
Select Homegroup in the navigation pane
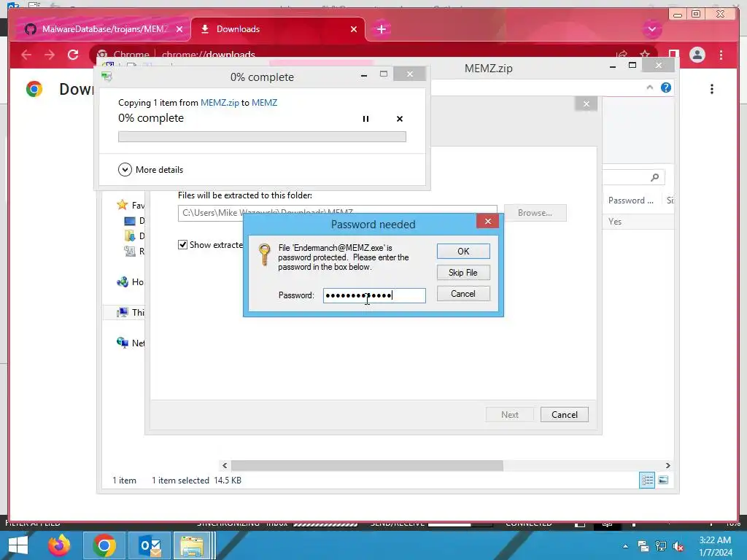tap(131, 282)
